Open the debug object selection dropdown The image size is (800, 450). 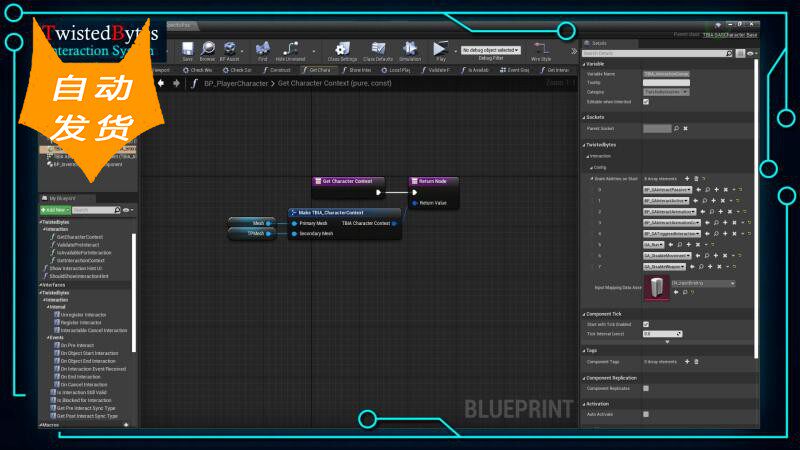tap(490, 50)
